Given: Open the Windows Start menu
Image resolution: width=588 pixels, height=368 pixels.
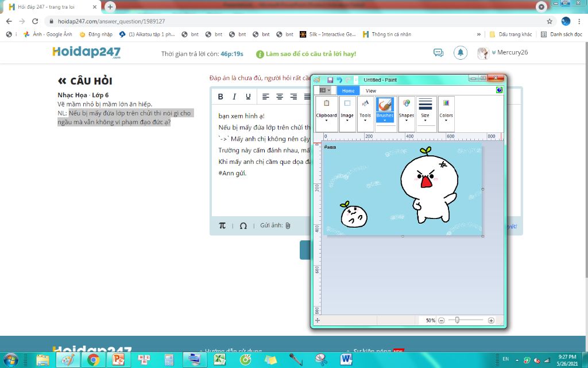Looking at the screenshot, I should click(x=11, y=359).
